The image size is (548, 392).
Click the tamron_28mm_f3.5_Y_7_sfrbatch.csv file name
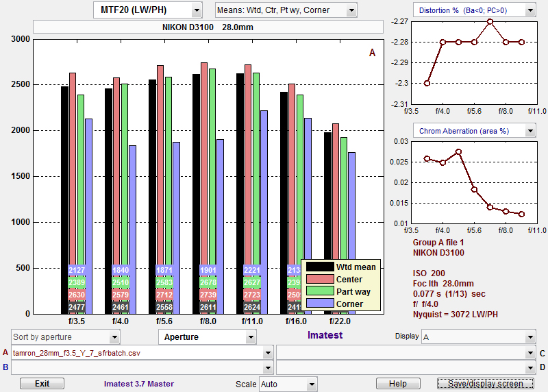click(x=77, y=353)
